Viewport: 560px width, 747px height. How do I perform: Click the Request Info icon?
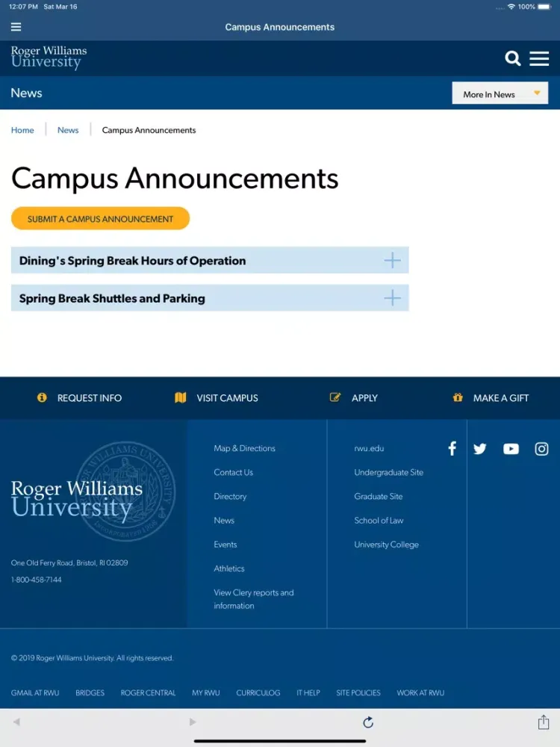pos(42,397)
